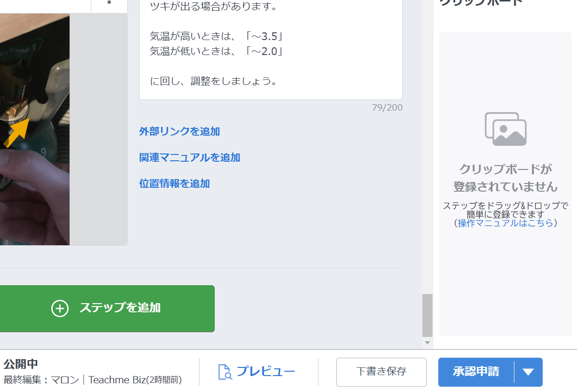Click the 79/200 character counter
The image size is (577, 392).
[387, 108]
